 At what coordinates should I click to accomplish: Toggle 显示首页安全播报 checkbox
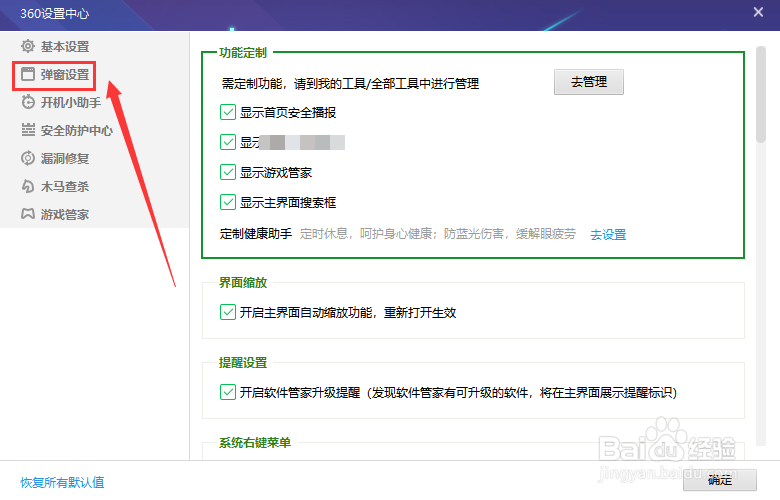tap(228, 112)
